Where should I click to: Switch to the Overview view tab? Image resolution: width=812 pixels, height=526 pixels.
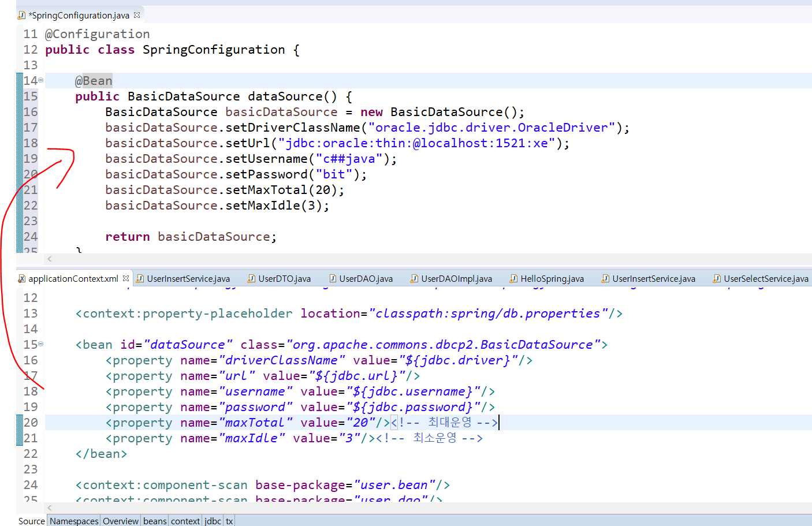[121, 521]
